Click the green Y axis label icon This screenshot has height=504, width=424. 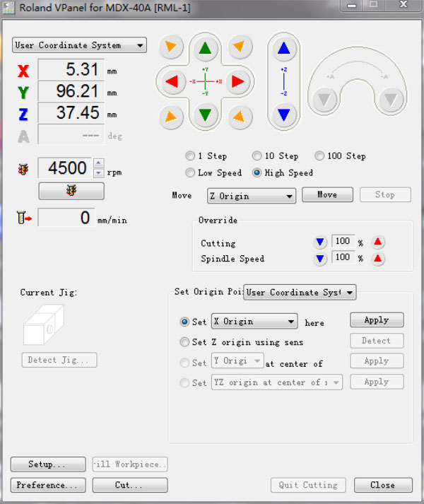[23, 93]
